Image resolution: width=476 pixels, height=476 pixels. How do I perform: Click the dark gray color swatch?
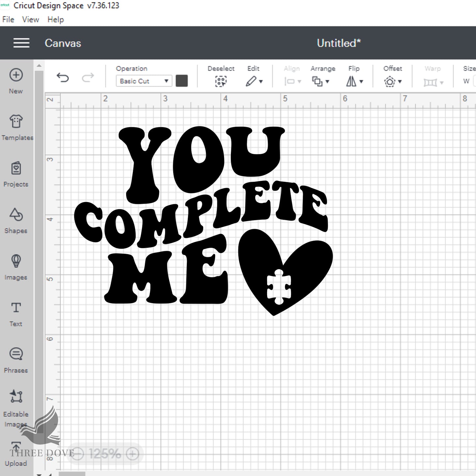[x=182, y=81]
